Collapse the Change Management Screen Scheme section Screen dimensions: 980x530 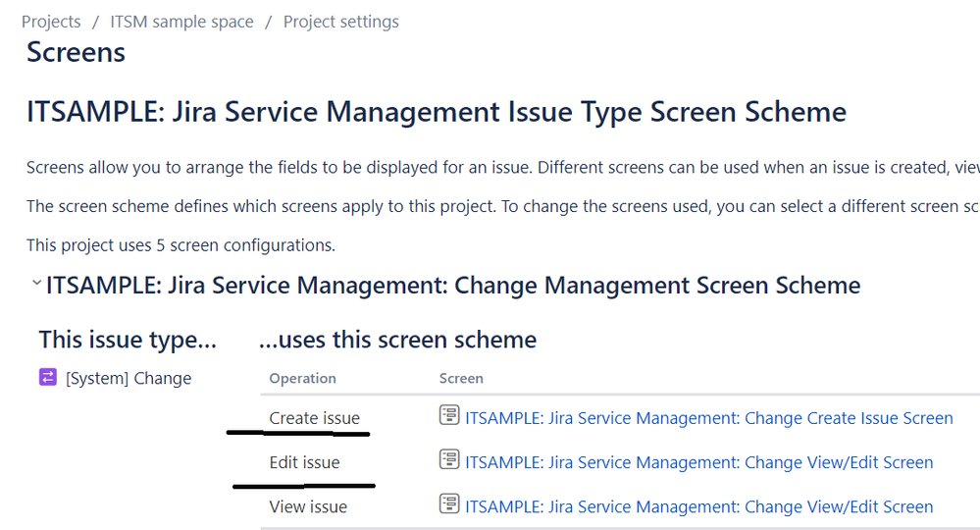(x=36, y=284)
